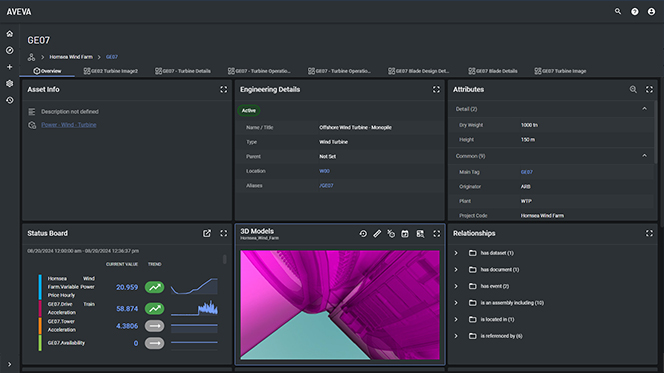The height and width of the screenshot is (373, 664).
Task: Click the AVEVA logo
Action: (19, 12)
